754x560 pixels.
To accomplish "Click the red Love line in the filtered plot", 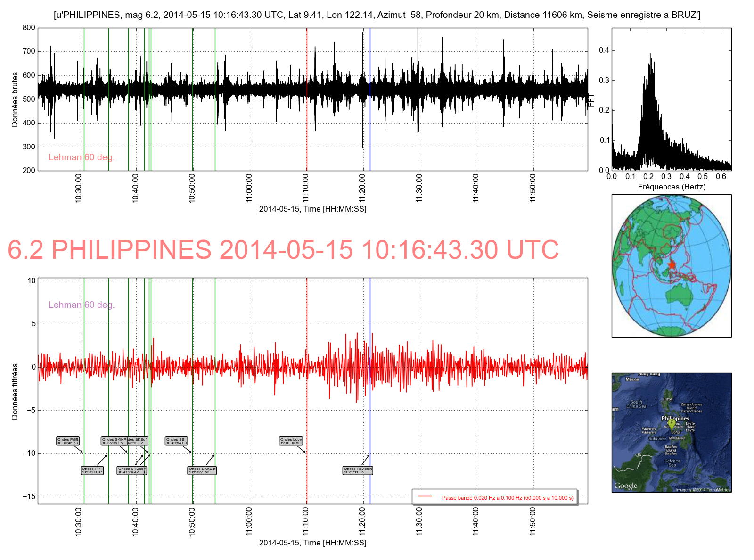I will tap(307, 330).
